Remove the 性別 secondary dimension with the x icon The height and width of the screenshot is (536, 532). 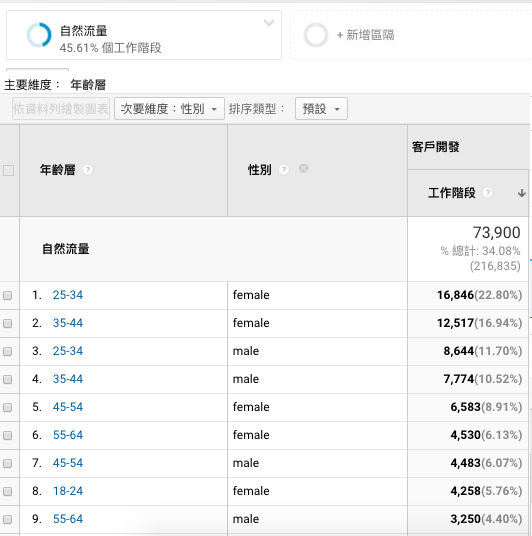(303, 168)
